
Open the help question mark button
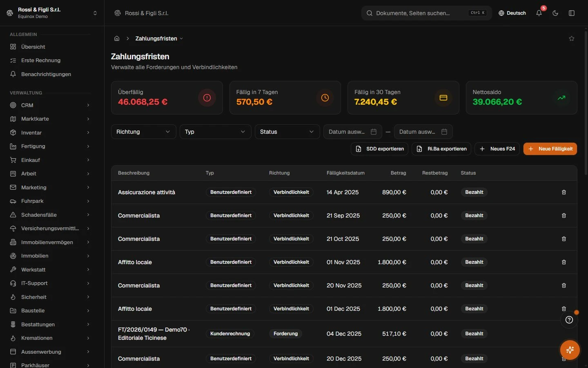click(x=569, y=320)
